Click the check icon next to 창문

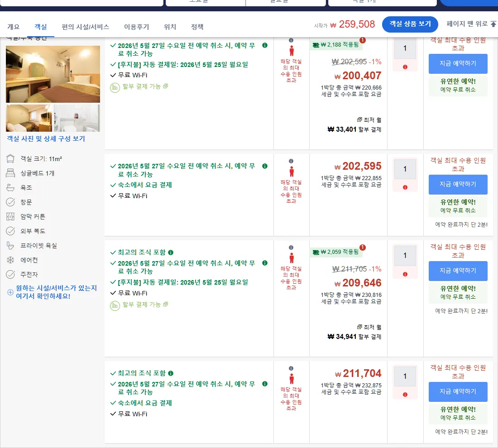click(x=10, y=202)
